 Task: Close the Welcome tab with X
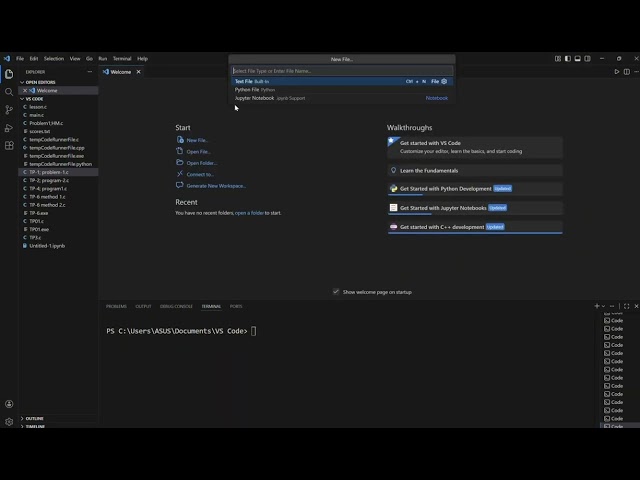[138, 72]
